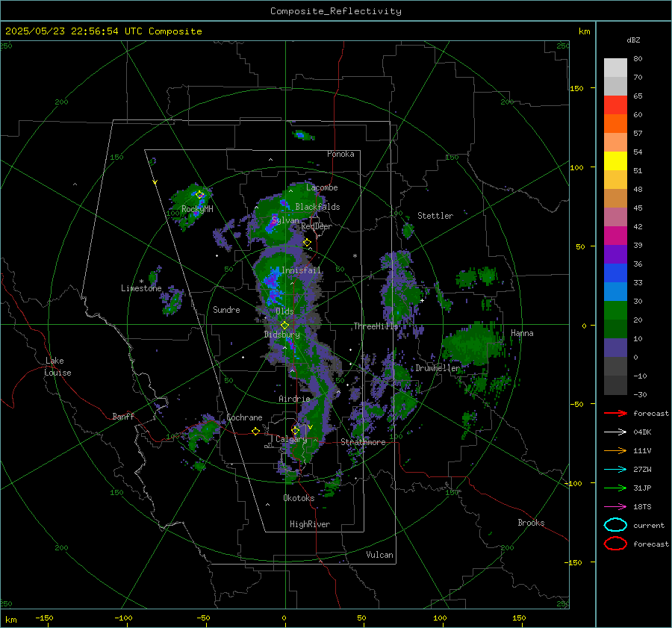Click the yellow diamond marker near RedDeer
Image resolution: width=672 pixels, height=628 pixels.
point(307,243)
